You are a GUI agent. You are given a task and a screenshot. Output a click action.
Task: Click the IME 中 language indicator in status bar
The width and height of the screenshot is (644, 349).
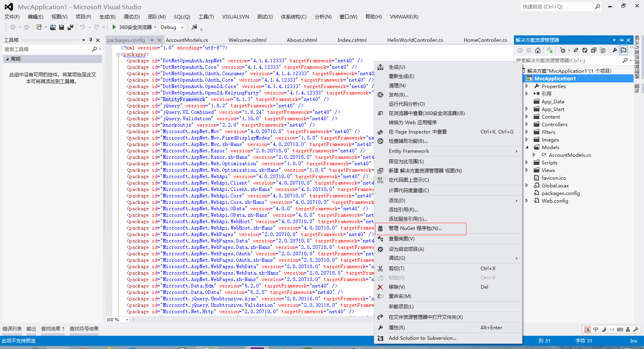click(596, 329)
